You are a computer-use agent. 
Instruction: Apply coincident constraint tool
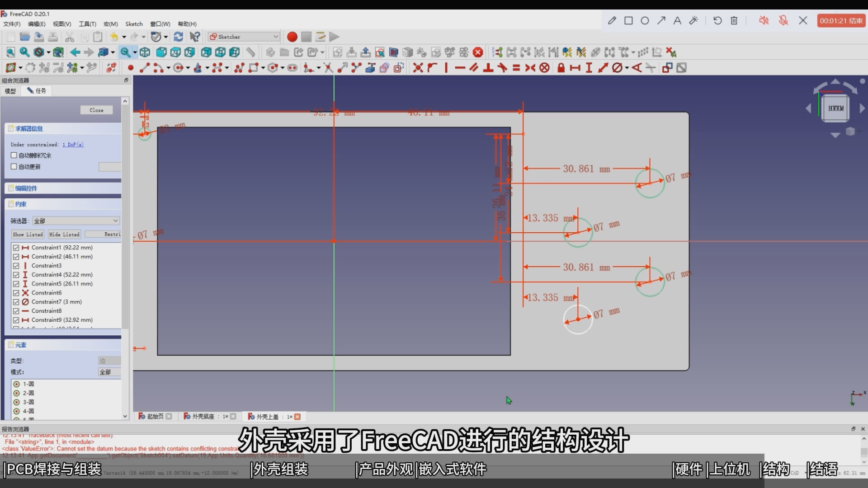418,68
